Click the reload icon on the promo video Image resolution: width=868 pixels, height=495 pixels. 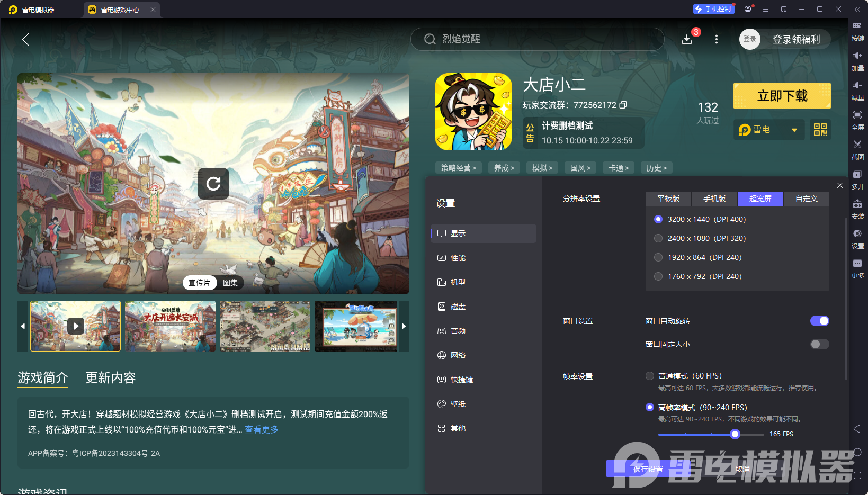click(213, 184)
